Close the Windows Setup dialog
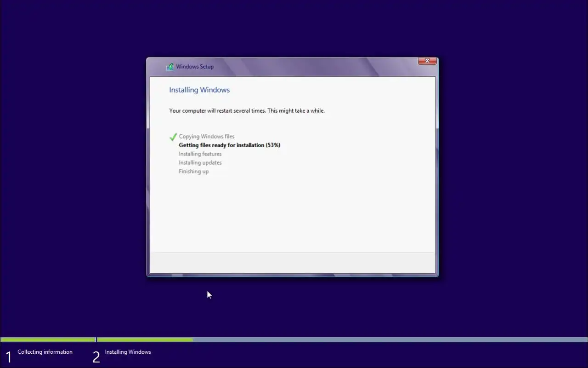This screenshot has width=588, height=368. click(427, 61)
